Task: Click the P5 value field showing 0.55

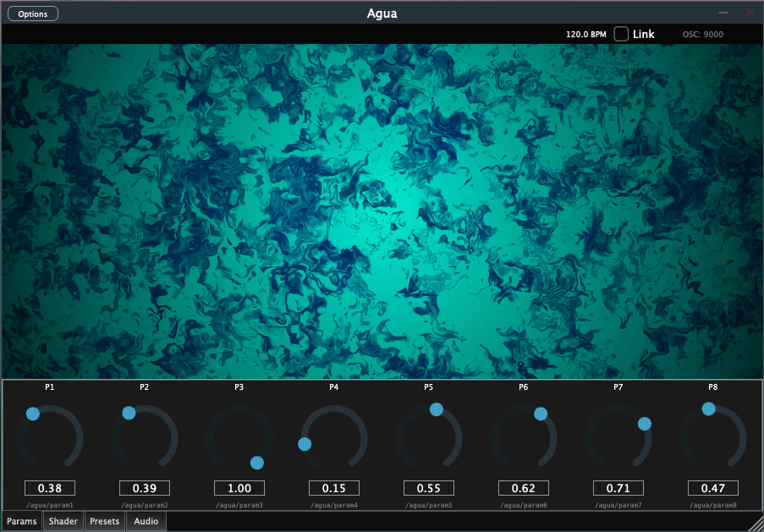Action: (429, 488)
